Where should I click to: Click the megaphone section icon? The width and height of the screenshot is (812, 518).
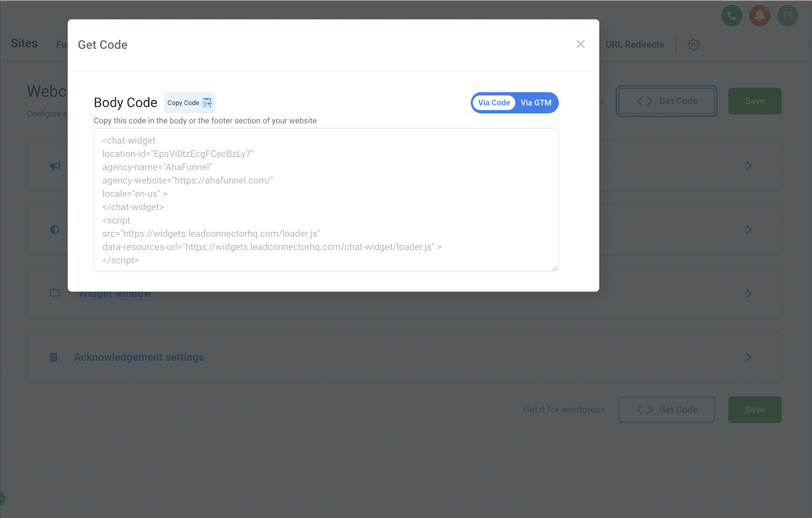55,166
